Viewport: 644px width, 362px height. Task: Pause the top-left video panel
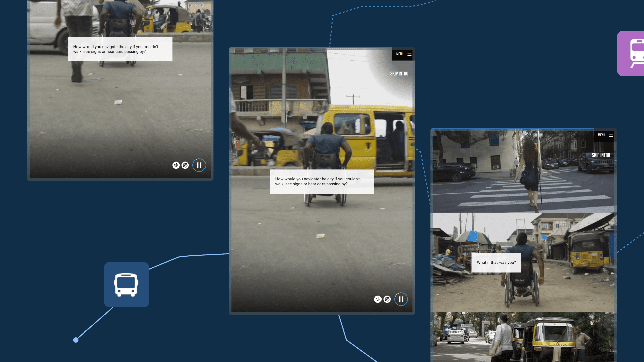(199, 165)
